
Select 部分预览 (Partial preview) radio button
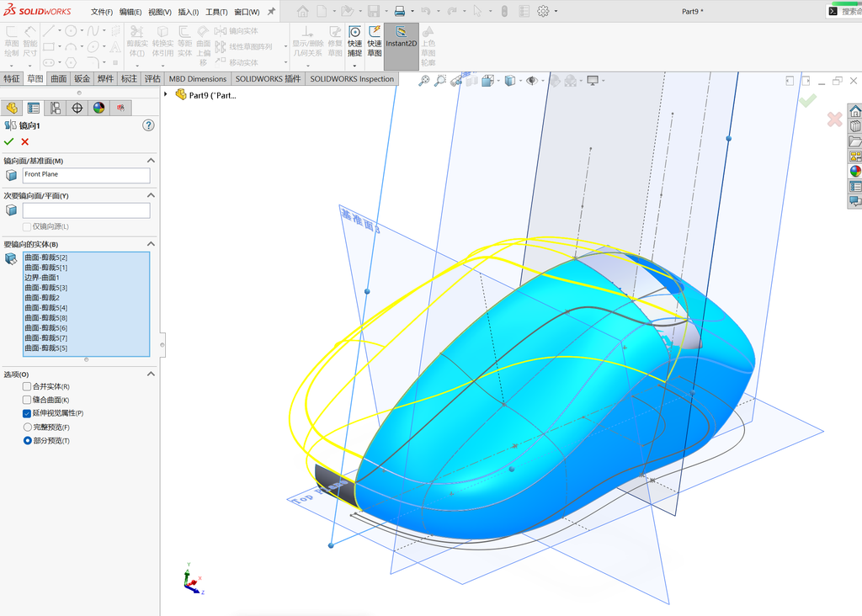(x=28, y=441)
